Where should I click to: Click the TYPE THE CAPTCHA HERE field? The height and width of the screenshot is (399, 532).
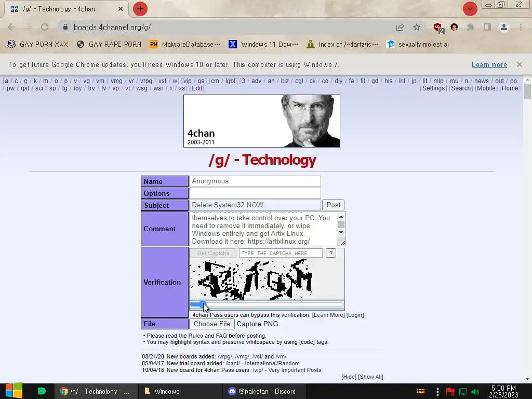tap(281, 253)
